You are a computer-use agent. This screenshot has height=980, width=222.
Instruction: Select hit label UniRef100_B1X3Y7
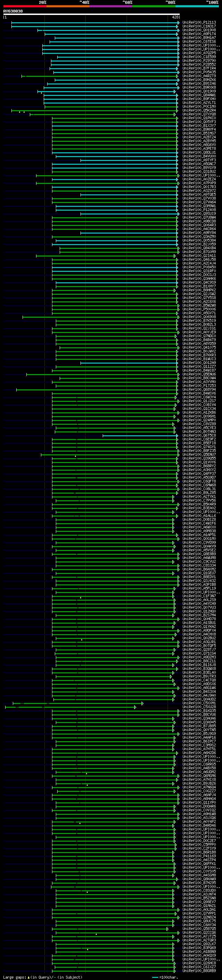click(x=199, y=125)
